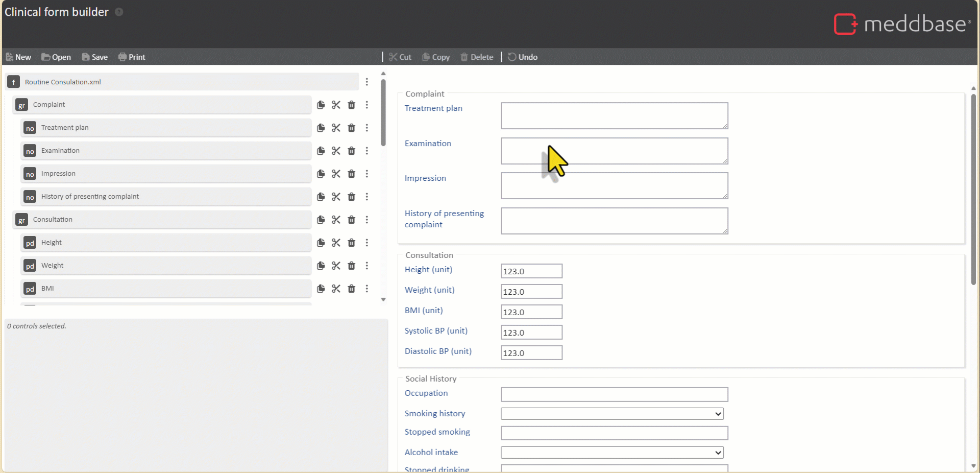Image resolution: width=980 pixels, height=473 pixels.
Task: Click the Undo button
Action: (523, 57)
